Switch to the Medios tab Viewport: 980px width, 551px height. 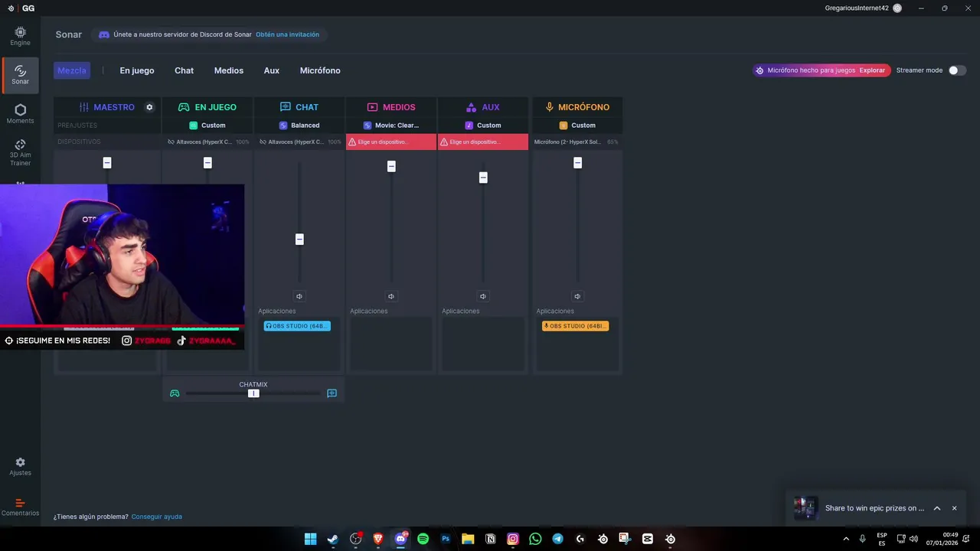[229, 70]
